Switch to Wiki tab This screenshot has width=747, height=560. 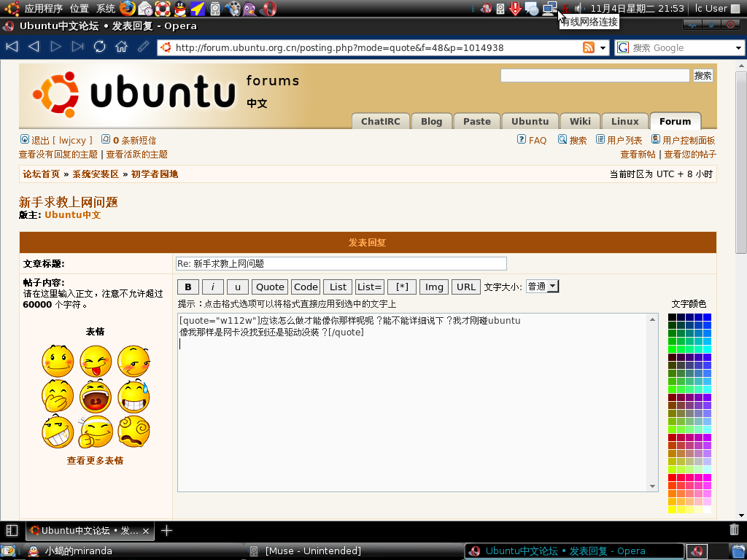[580, 122]
